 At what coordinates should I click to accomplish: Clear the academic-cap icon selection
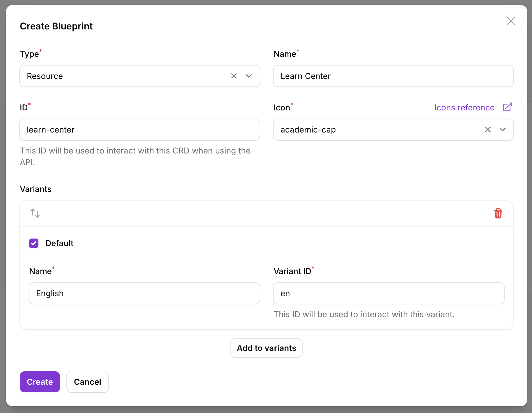(x=488, y=130)
